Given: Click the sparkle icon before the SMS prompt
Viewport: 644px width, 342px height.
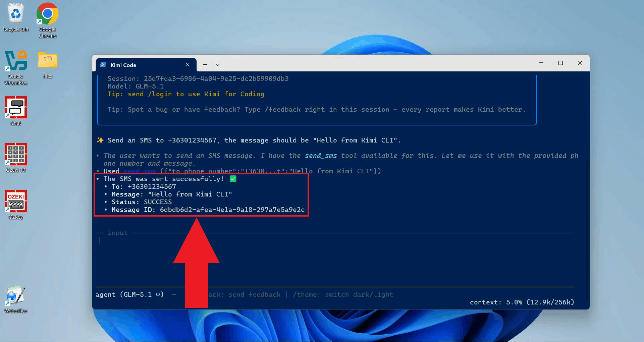Looking at the screenshot, I should coord(100,140).
